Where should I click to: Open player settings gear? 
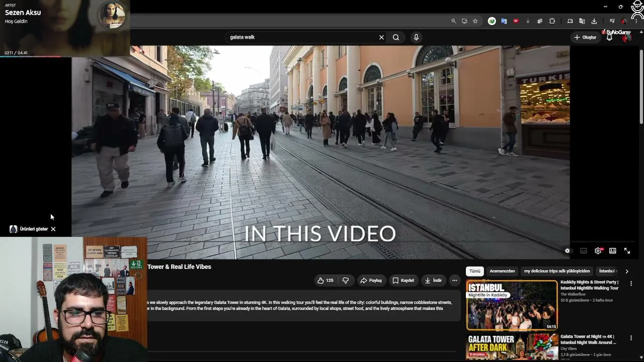coord(598,251)
